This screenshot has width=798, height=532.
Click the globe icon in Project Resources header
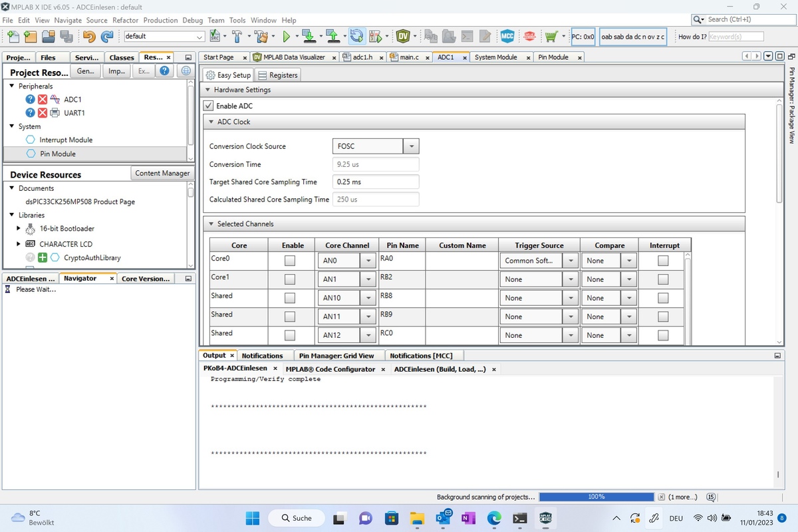point(186,71)
